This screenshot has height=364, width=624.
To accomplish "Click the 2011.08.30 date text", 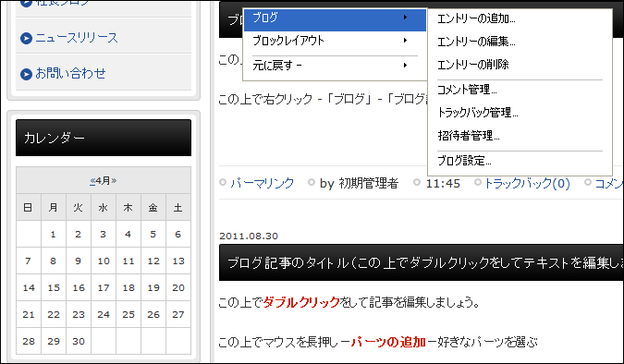I will [x=249, y=236].
